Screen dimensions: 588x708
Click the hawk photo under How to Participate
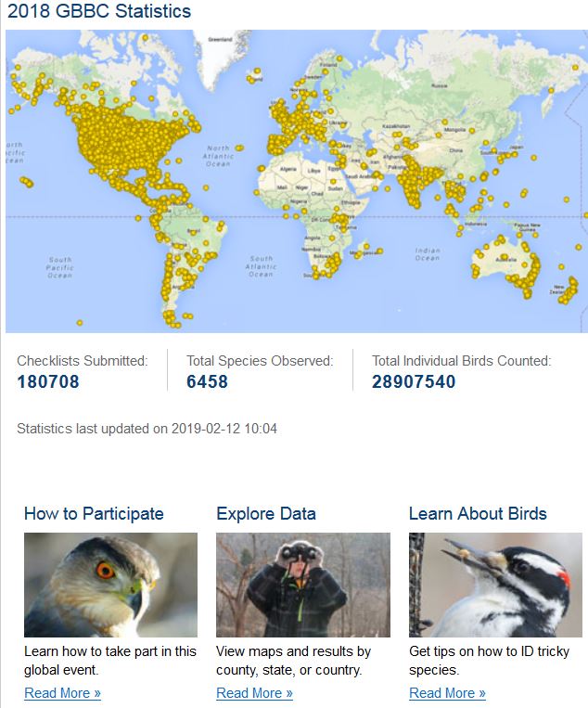tap(110, 585)
